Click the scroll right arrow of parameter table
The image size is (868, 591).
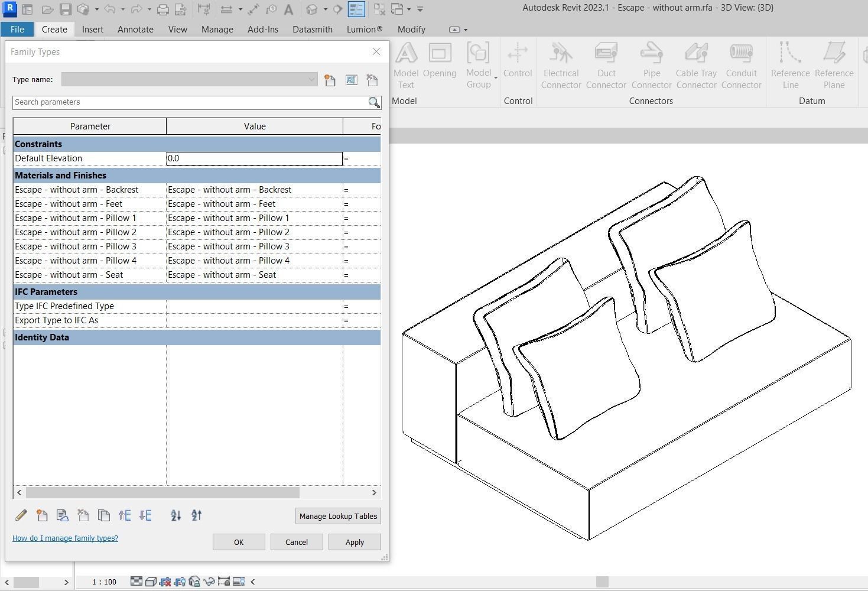click(x=374, y=492)
